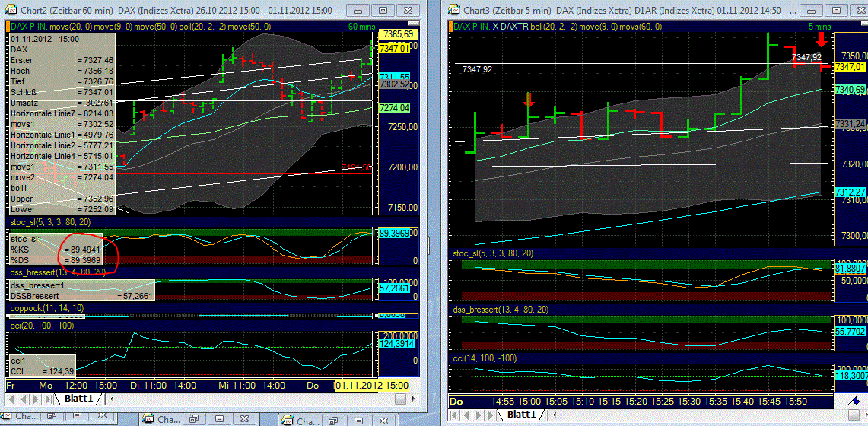Click the coppock(11, 14, 10) panel header
Screen dimensions: 868x426
tap(47, 307)
